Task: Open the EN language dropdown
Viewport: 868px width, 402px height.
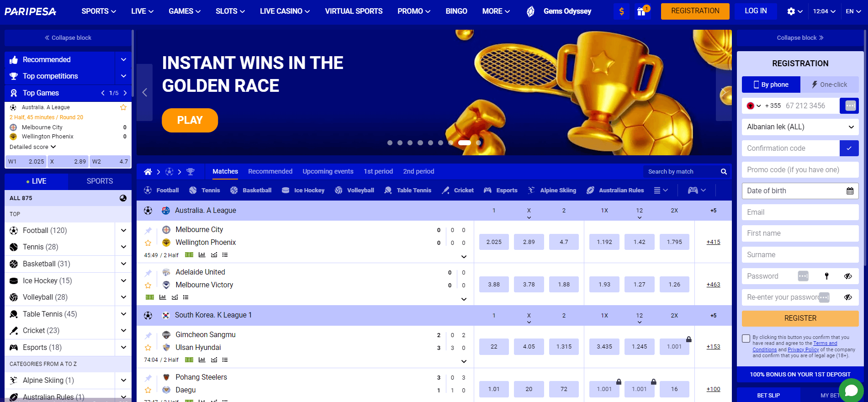Action: click(853, 11)
